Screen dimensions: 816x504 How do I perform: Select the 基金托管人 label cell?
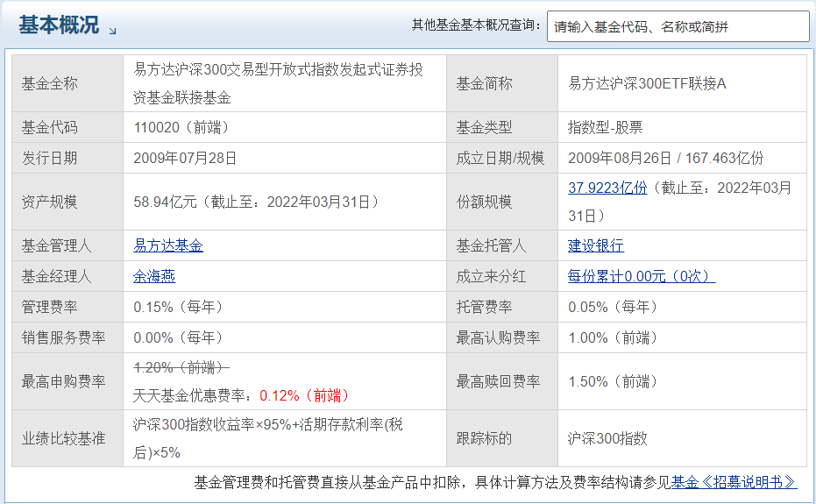point(502,245)
